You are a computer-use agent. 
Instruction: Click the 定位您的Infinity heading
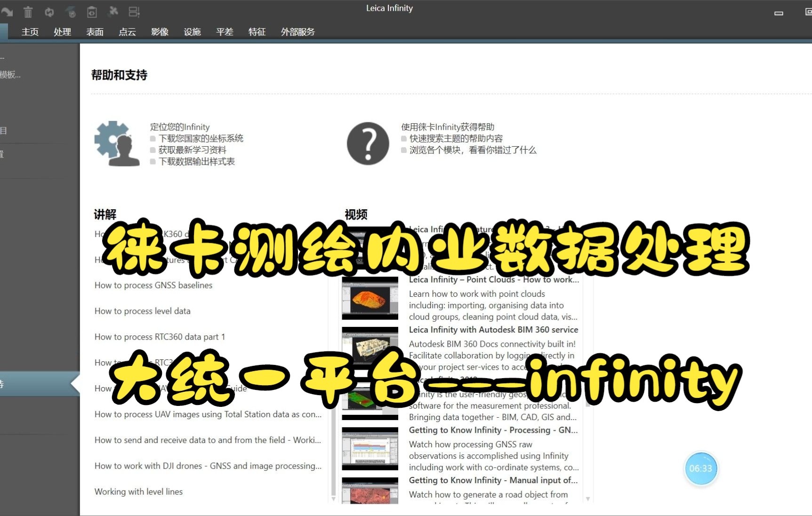(x=180, y=127)
